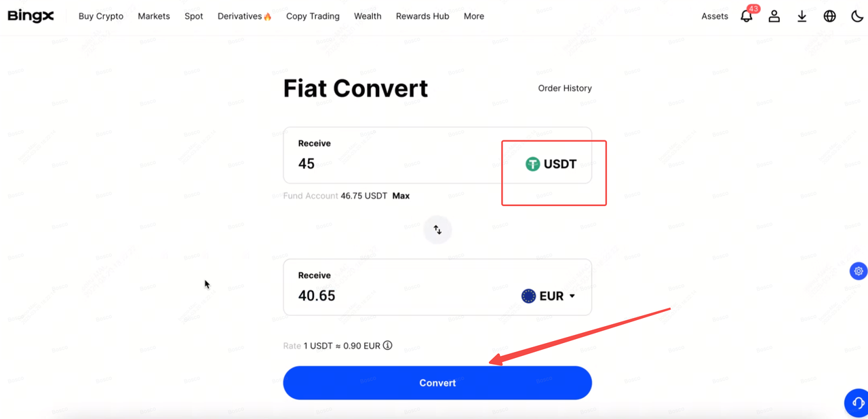The width and height of the screenshot is (868, 419).
Task: Open the blue settings gear widget
Action: tap(859, 271)
